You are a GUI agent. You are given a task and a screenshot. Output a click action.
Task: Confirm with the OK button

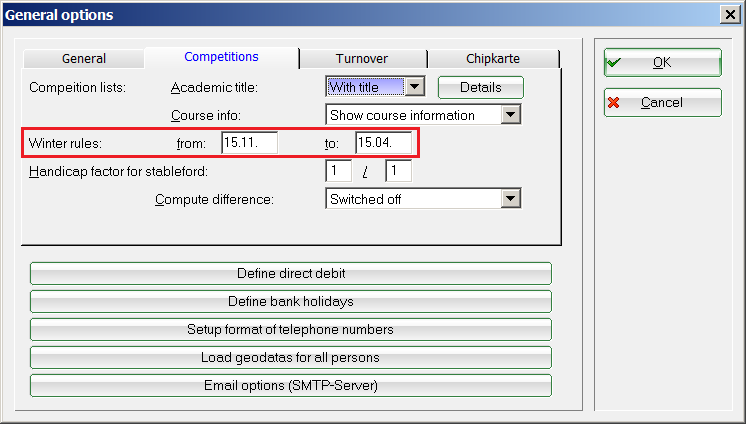[x=661, y=62]
